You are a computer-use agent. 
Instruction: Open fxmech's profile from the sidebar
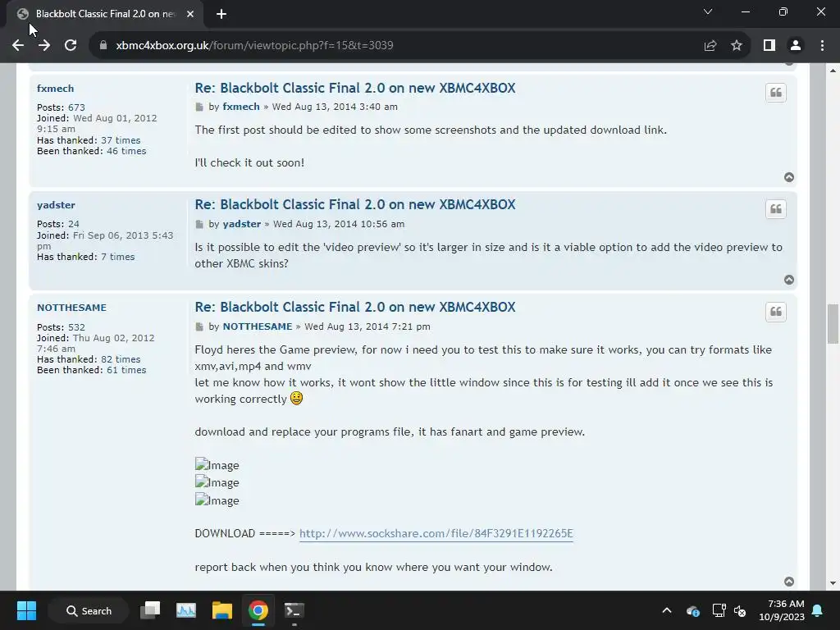point(55,89)
